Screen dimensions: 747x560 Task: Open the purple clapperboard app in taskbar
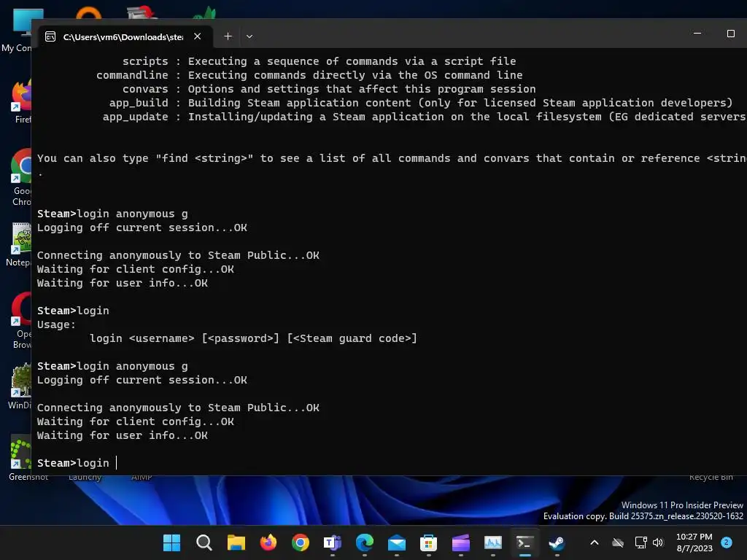tap(461, 542)
